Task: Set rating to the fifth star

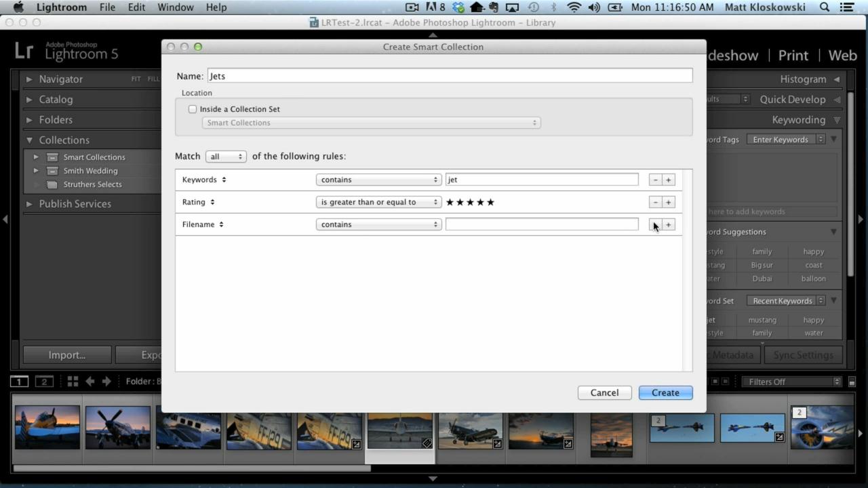Action: (x=491, y=202)
